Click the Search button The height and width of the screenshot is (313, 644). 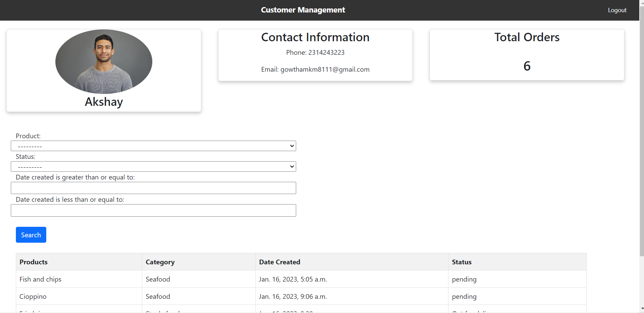(31, 235)
